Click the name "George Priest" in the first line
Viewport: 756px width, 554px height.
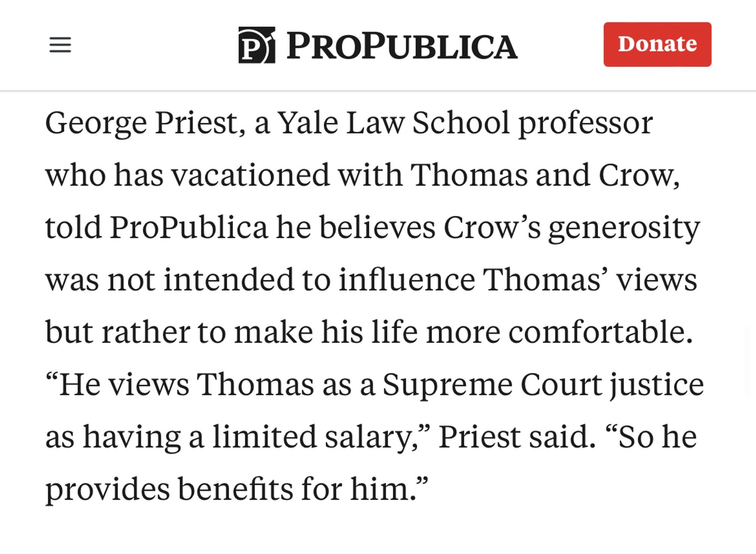point(146,123)
